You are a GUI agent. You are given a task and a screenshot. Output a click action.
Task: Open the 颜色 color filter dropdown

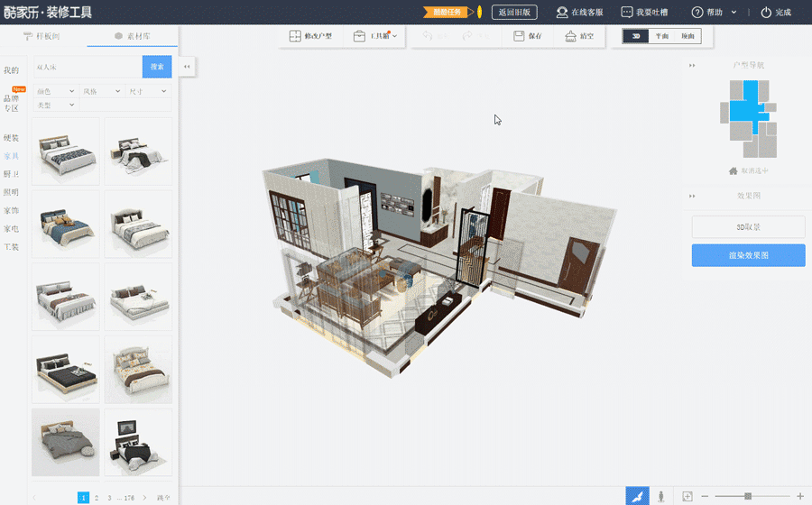click(56, 91)
